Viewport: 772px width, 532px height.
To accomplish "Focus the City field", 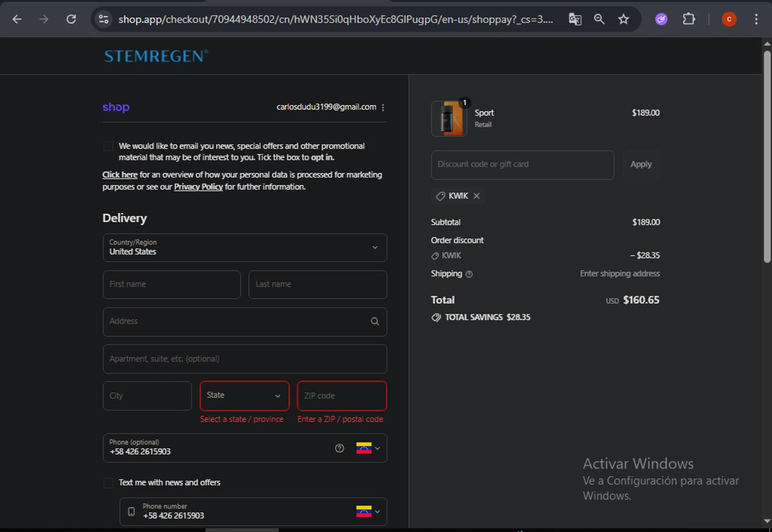I will (147, 396).
